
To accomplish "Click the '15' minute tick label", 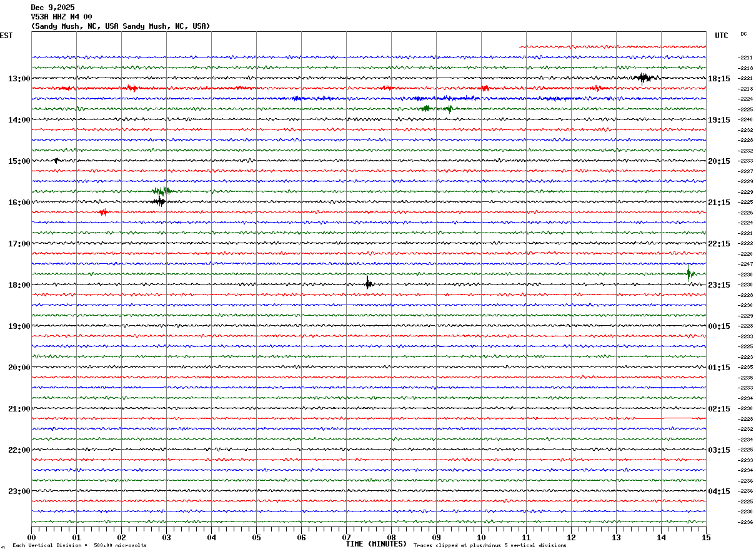I will (705, 538).
